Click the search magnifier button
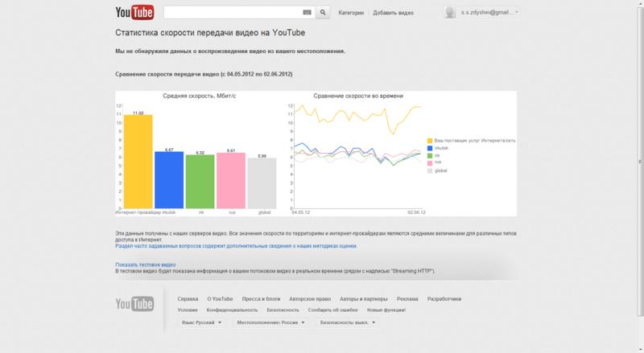The height and width of the screenshot is (353, 644). [x=323, y=12]
